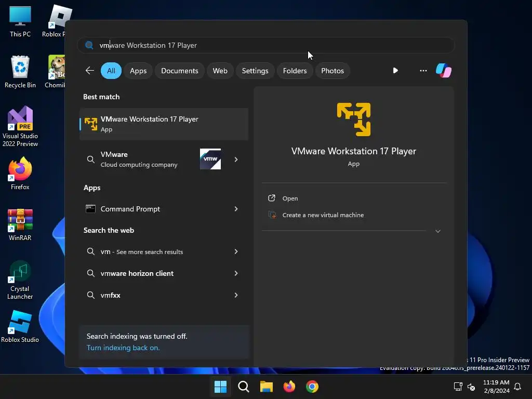Screen dimensions: 532x399
Task: Expand chevron for vmware horizon client
Action: 236,273
